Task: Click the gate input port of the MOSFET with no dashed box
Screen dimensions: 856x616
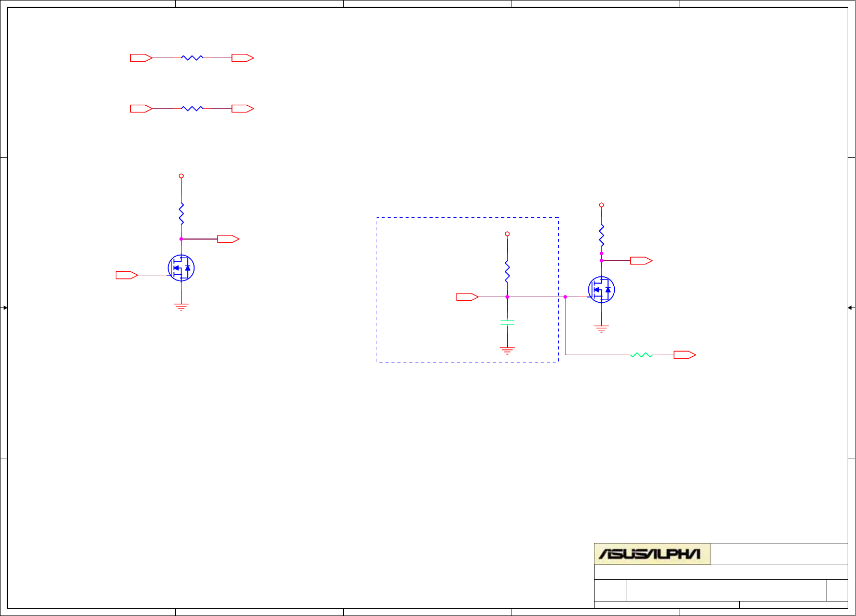Action: (127, 275)
